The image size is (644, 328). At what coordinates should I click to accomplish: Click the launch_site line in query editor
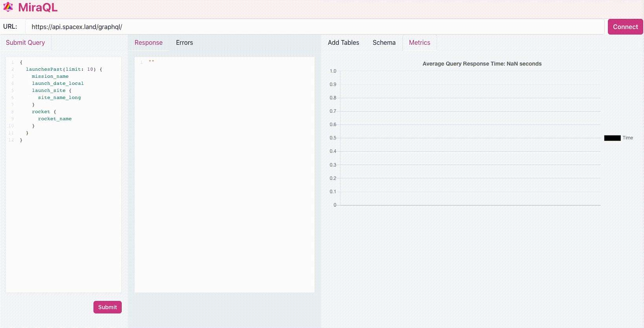click(52, 90)
